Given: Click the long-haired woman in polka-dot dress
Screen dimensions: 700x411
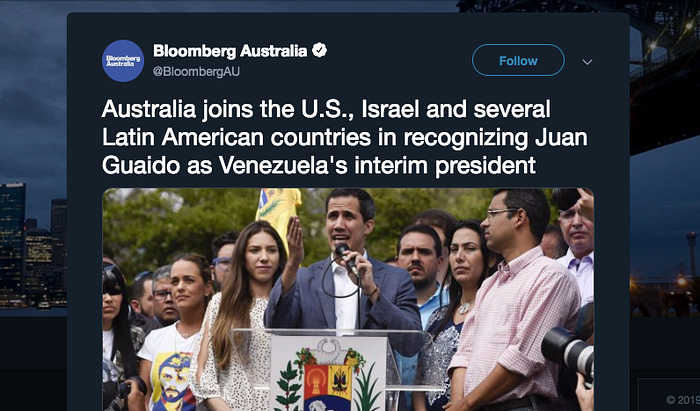Looking at the screenshot, I should tap(241, 317).
